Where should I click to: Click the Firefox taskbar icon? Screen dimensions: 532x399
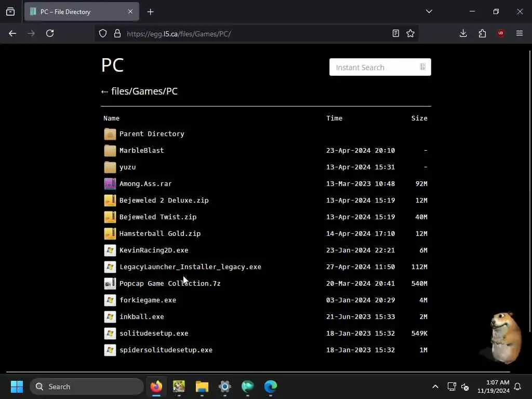(x=156, y=387)
